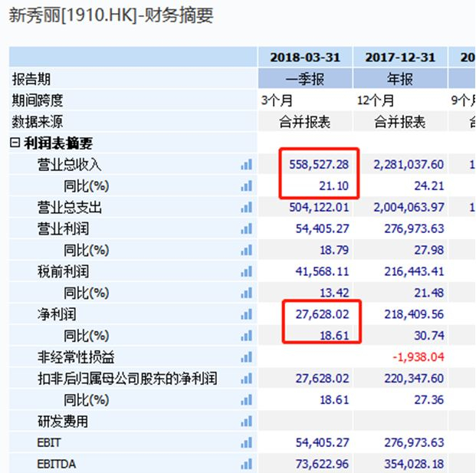Click growth value 27.36

pos(429,400)
